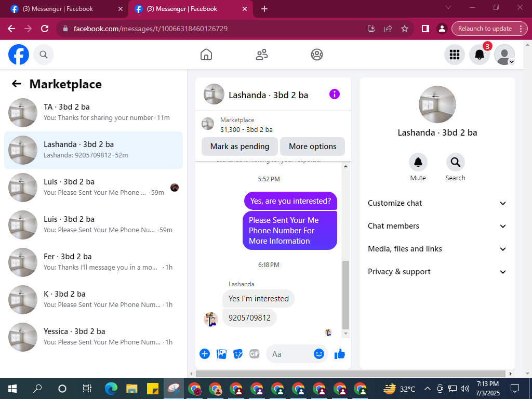Choose a sticker icon in composer

coord(238,354)
